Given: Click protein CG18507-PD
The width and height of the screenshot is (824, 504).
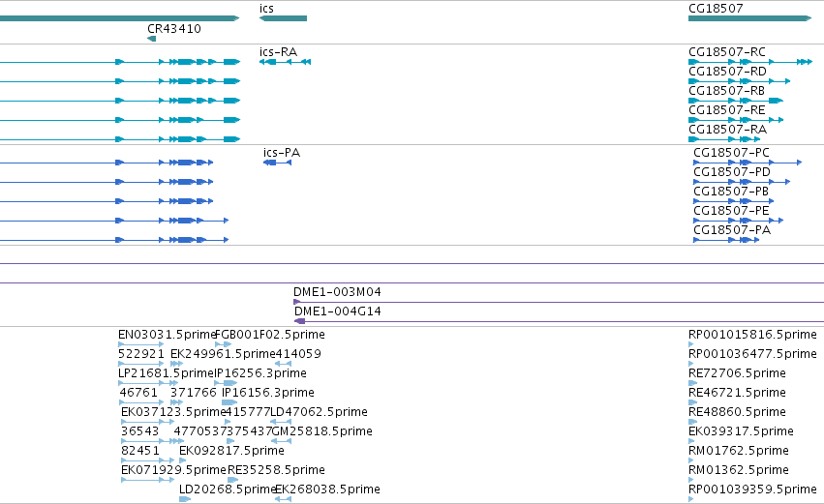Looking at the screenshot, I should (732, 172).
